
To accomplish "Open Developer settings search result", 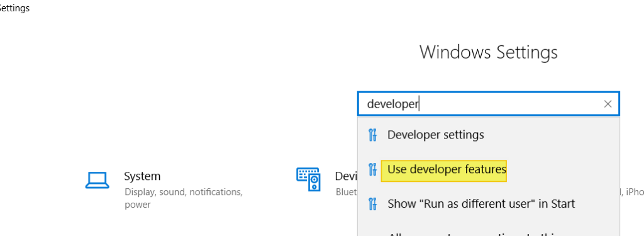I will point(488,135).
